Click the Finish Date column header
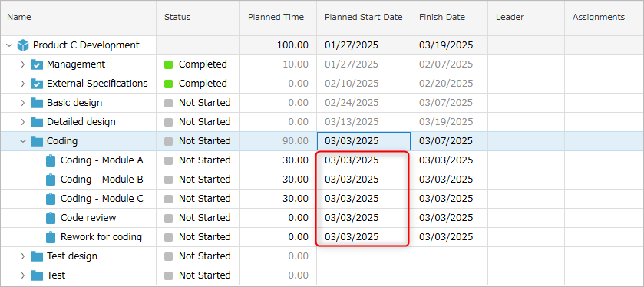Image resolution: width=644 pixels, height=287 pixels. point(449,17)
